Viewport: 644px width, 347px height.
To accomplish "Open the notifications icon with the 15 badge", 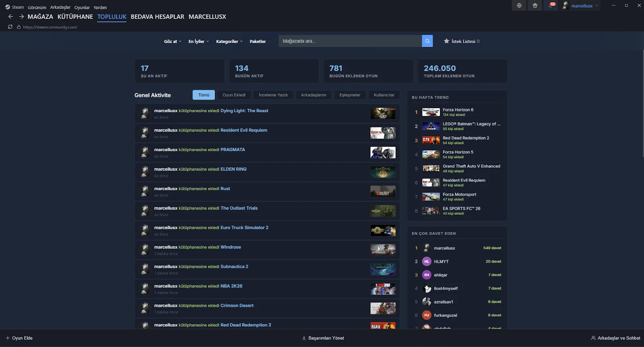I will point(551,5).
